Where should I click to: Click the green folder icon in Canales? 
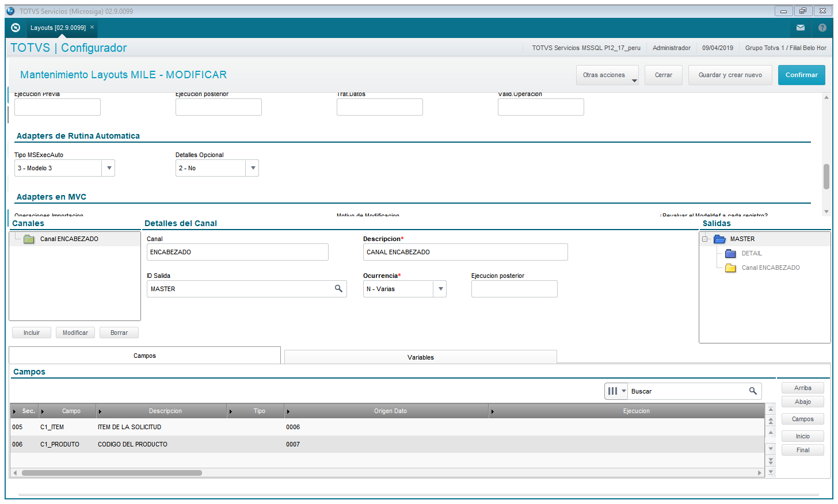click(29, 239)
